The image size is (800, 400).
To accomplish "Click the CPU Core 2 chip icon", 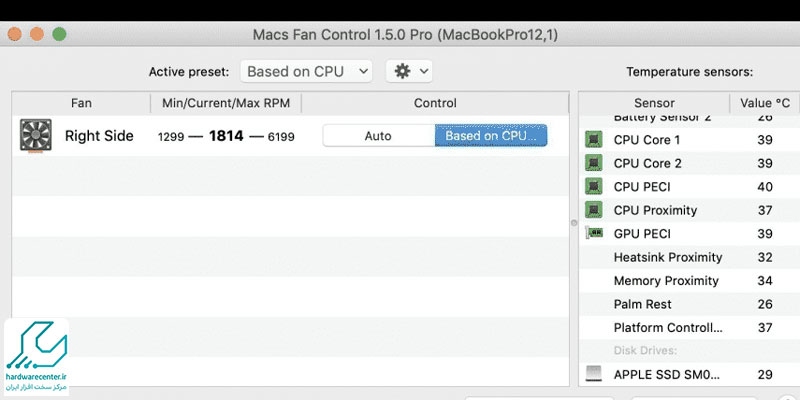I will [x=593, y=163].
